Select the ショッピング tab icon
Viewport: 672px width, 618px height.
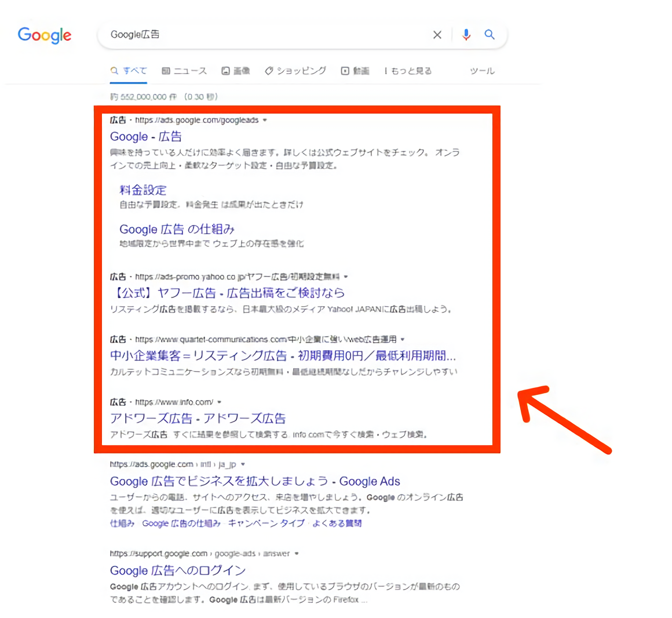[x=269, y=70]
